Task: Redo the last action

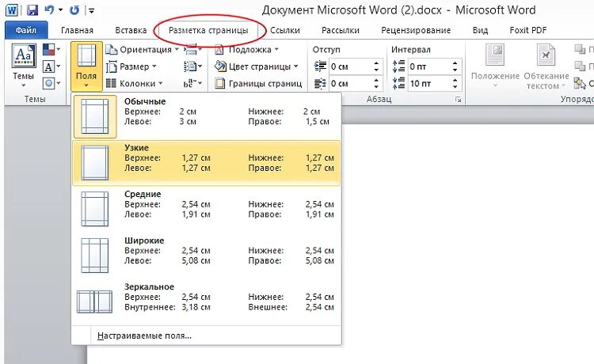Action: (x=74, y=10)
